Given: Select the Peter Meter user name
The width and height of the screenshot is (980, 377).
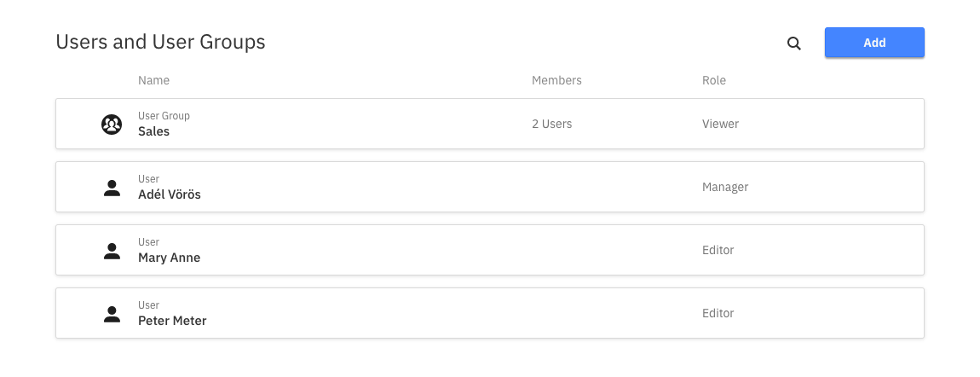Looking at the screenshot, I should coord(172,321).
